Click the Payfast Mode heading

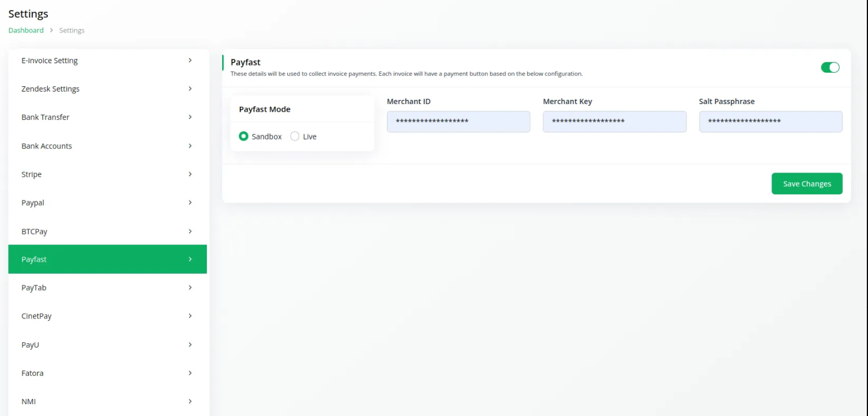[265, 109]
